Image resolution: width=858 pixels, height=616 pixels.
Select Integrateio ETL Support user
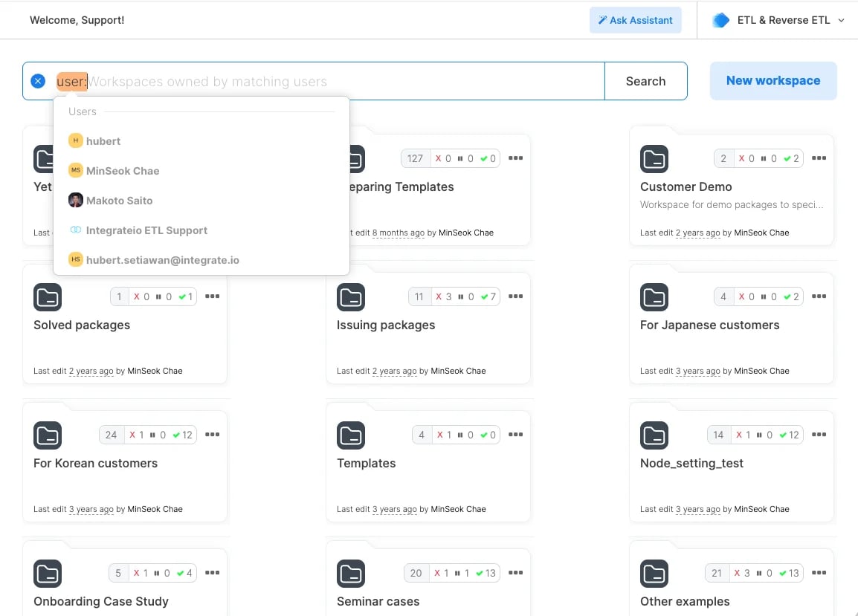point(201,230)
